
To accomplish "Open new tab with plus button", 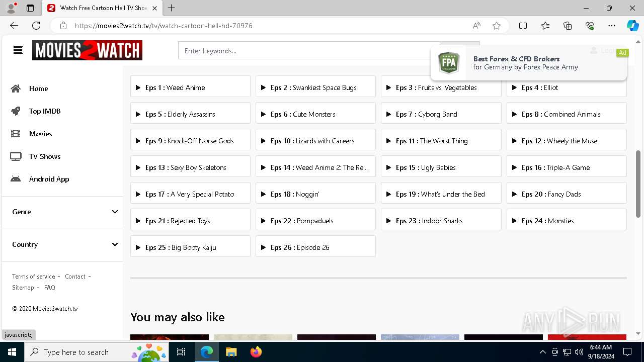I will coord(172,8).
